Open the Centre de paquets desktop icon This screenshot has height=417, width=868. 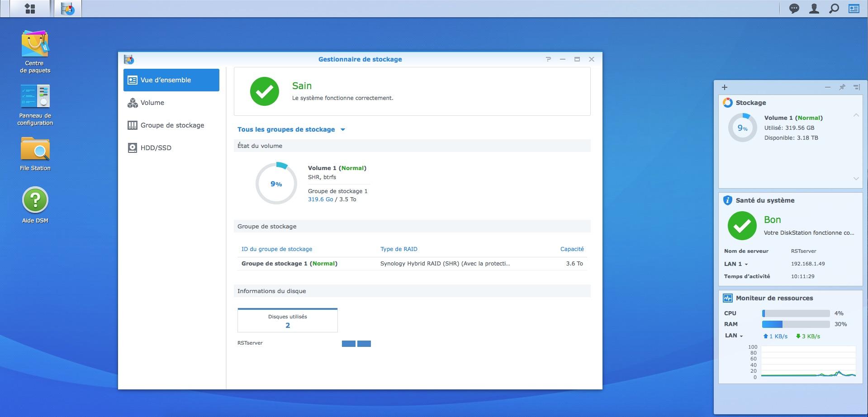35,44
